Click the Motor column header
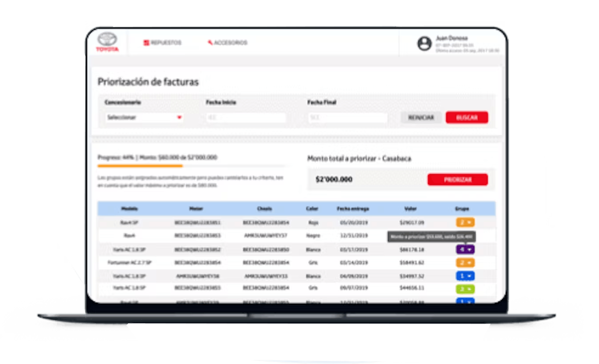This screenshot has height=364, width=599. click(196, 209)
